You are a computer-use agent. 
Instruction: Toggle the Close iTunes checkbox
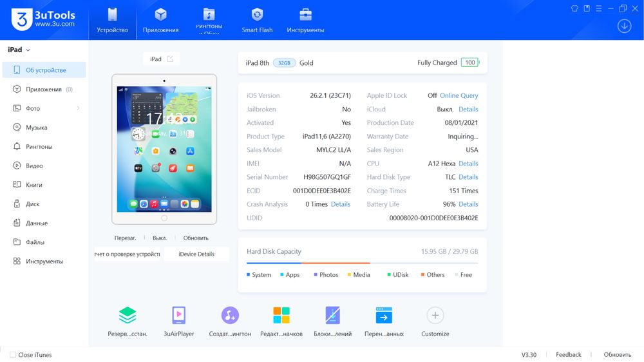click(13, 355)
